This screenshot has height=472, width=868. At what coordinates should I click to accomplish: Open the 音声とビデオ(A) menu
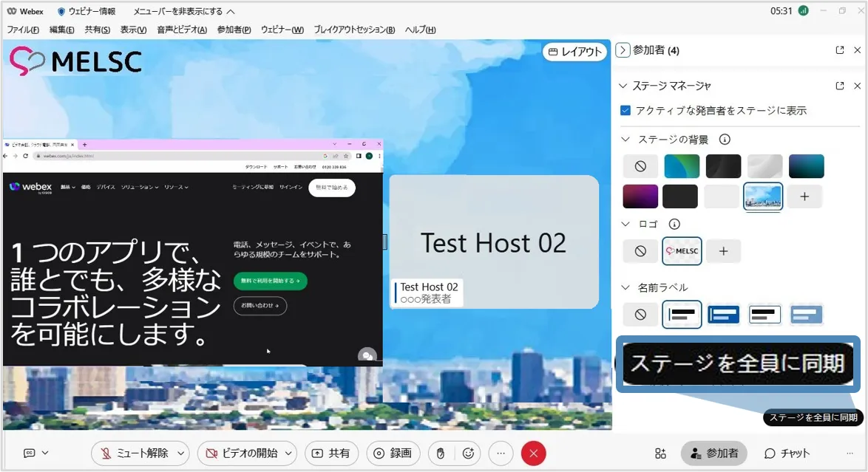click(182, 30)
